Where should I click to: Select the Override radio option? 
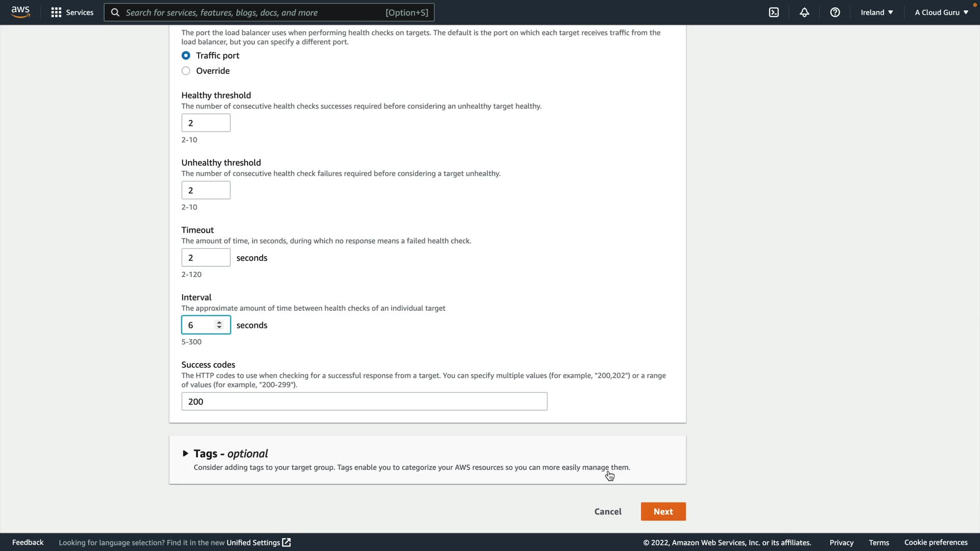click(x=186, y=71)
